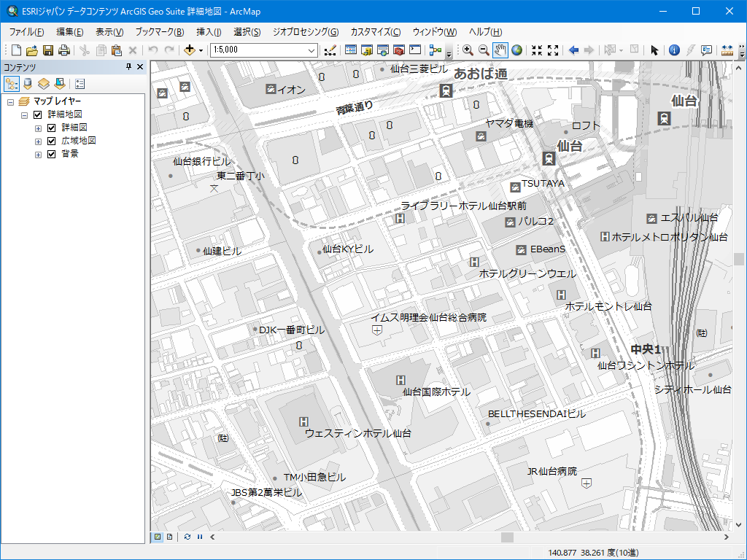Viewport: 747px width, 560px height.
Task: Click the horizontal map scrollbar thumb
Action: point(507,537)
